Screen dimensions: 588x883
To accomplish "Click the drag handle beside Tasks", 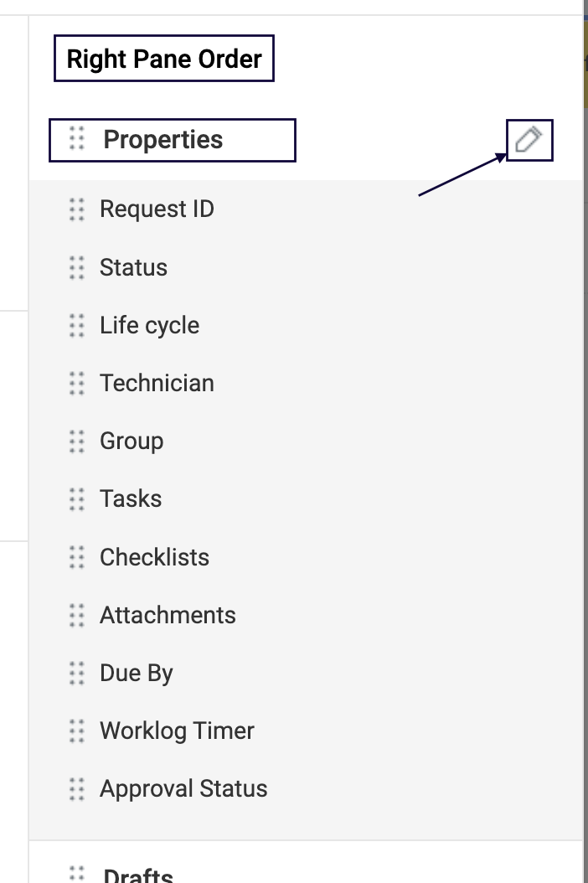I will [77, 498].
